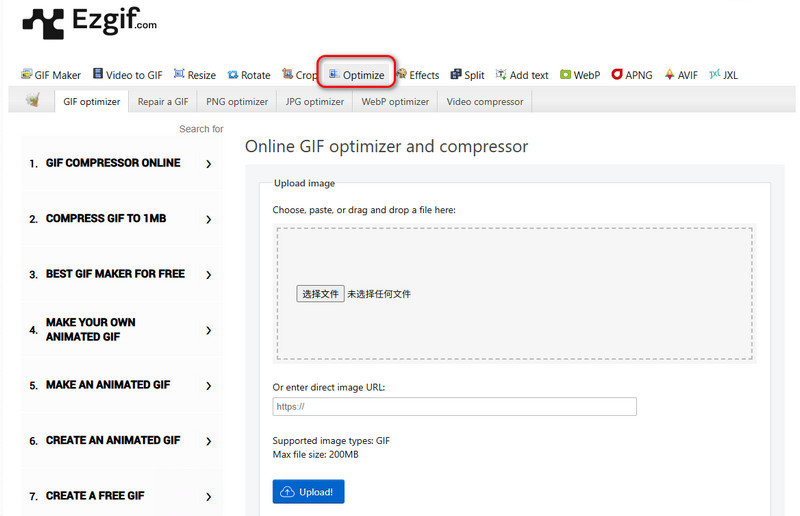This screenshot has height=516, width=800.
Task: Click the Add text icon
Action: [502, 75]
